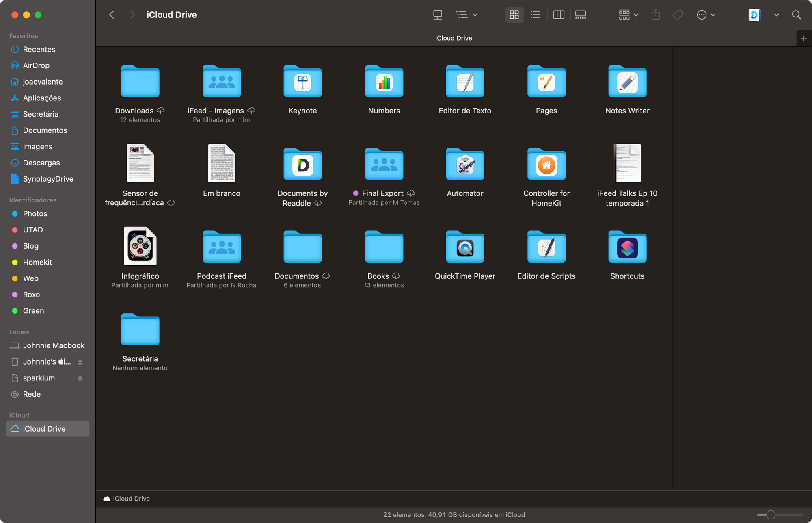
Task: Expand the toolbar overflow chevron
Action: point(776,15)
